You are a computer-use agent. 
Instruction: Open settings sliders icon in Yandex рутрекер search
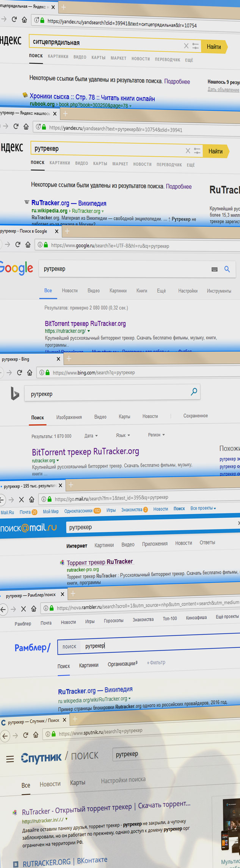click(197, 151)
